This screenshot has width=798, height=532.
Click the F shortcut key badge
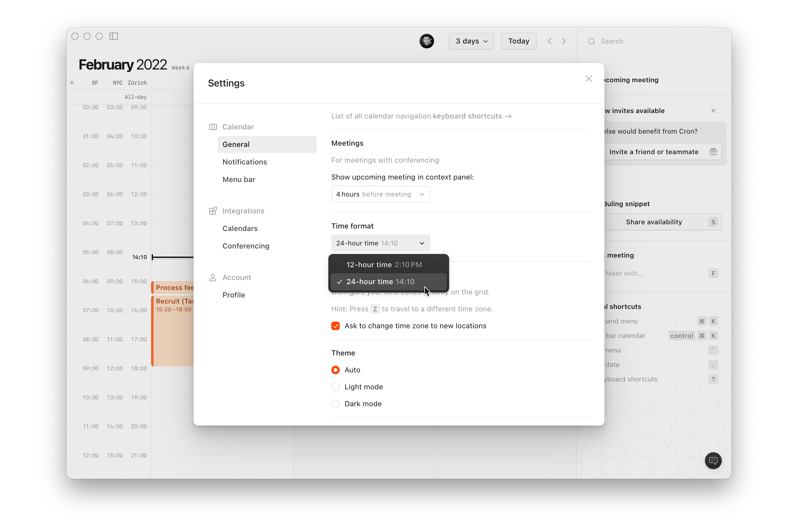(x=713, y=273)
